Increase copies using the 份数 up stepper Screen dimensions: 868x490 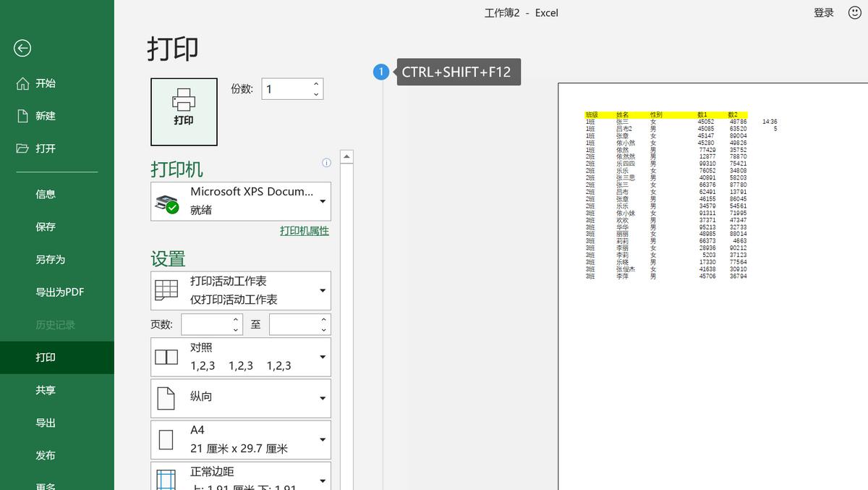[315, 84]
